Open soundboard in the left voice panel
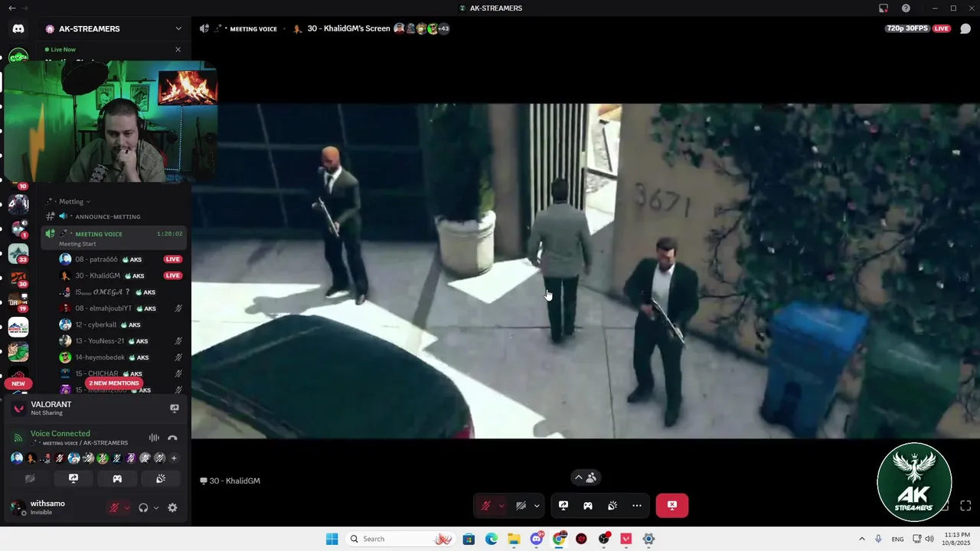 (x=161, y=478)
